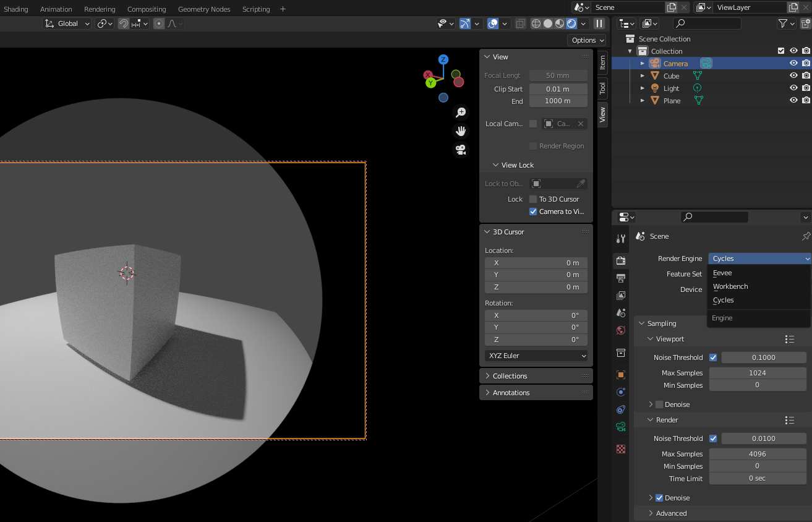Toggle the snapping magnet icon

pos(124,24)
